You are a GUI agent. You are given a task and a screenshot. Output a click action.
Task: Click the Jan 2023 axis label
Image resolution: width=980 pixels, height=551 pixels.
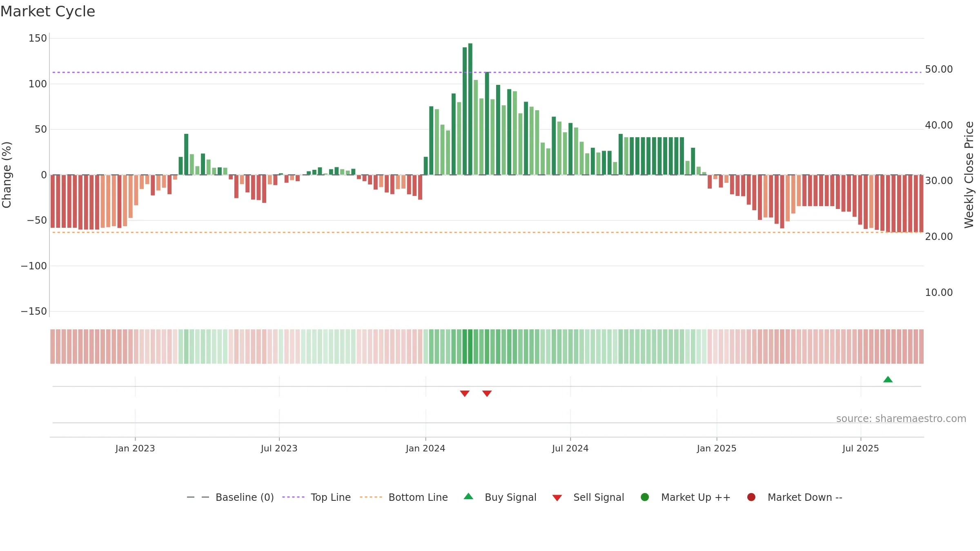click(x=135, y=449)
